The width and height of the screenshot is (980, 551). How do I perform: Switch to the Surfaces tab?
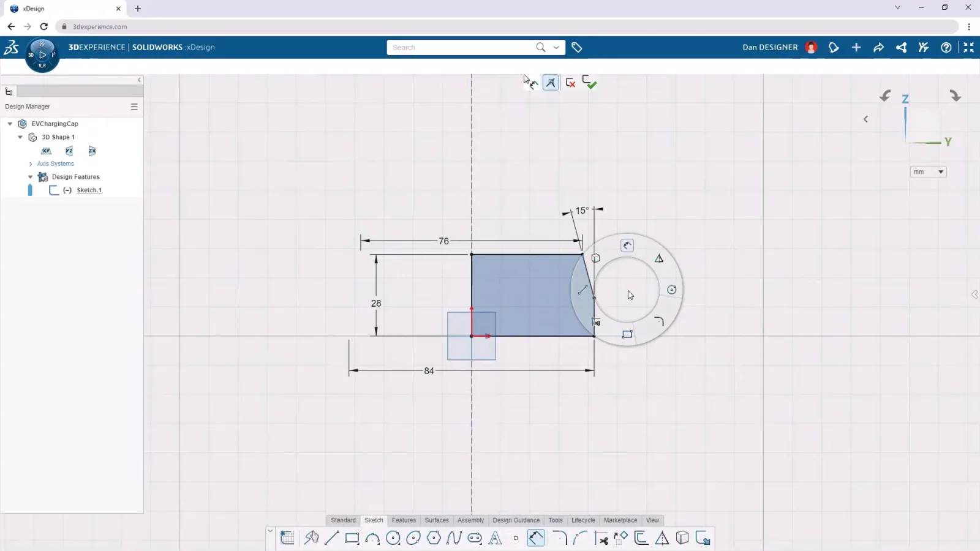tap(437, 520)
